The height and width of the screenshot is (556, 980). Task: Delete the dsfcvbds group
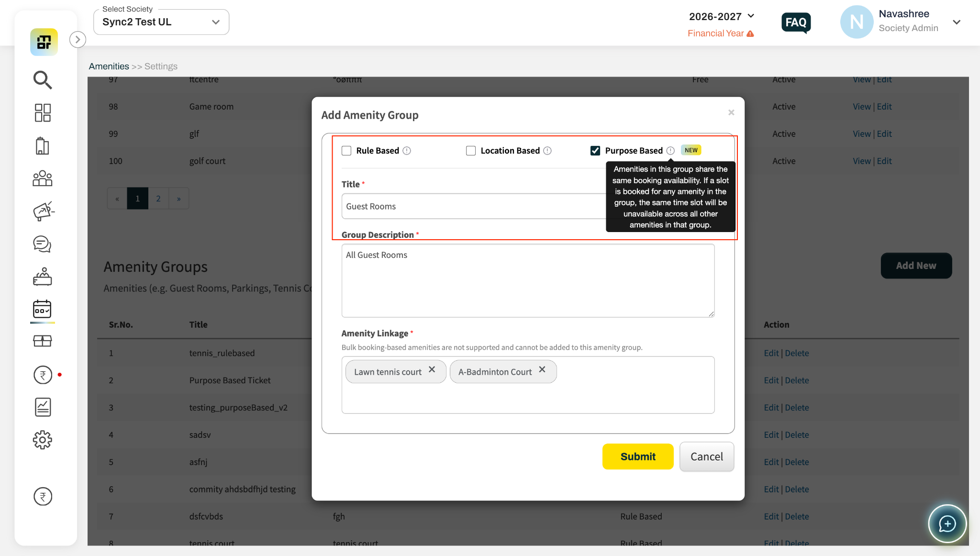click(797, 517)
